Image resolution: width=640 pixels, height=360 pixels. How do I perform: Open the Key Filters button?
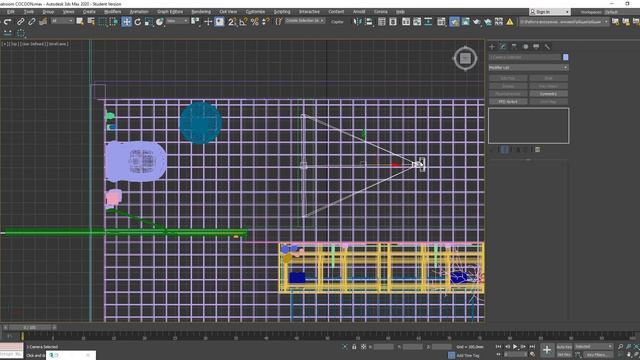(x=597, y=355)
